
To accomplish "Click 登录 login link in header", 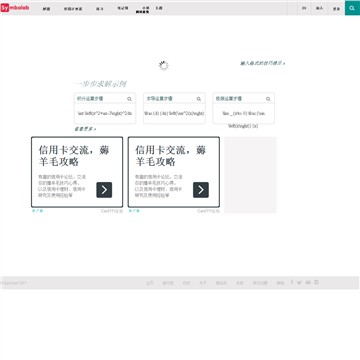I will [336, 9].
